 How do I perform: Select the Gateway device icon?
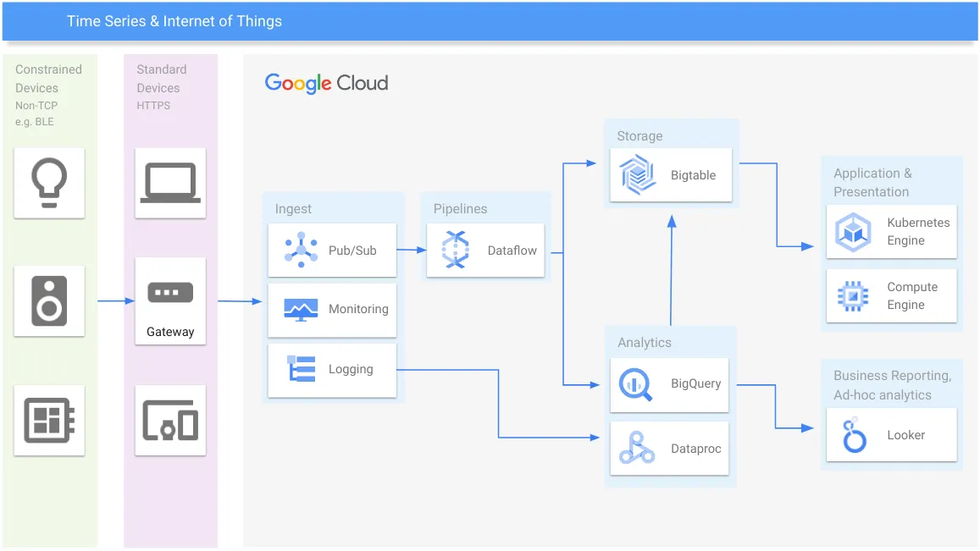170,292
